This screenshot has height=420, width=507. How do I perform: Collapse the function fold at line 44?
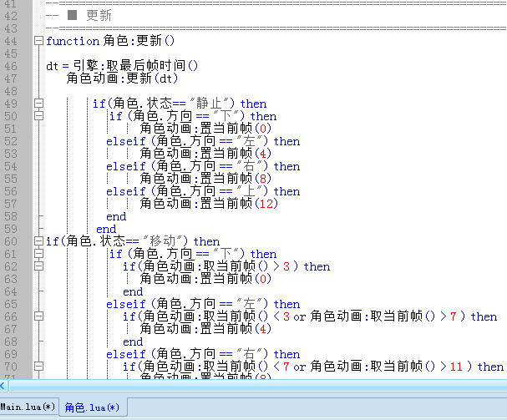pyautogui.click(x=38, y=41)
